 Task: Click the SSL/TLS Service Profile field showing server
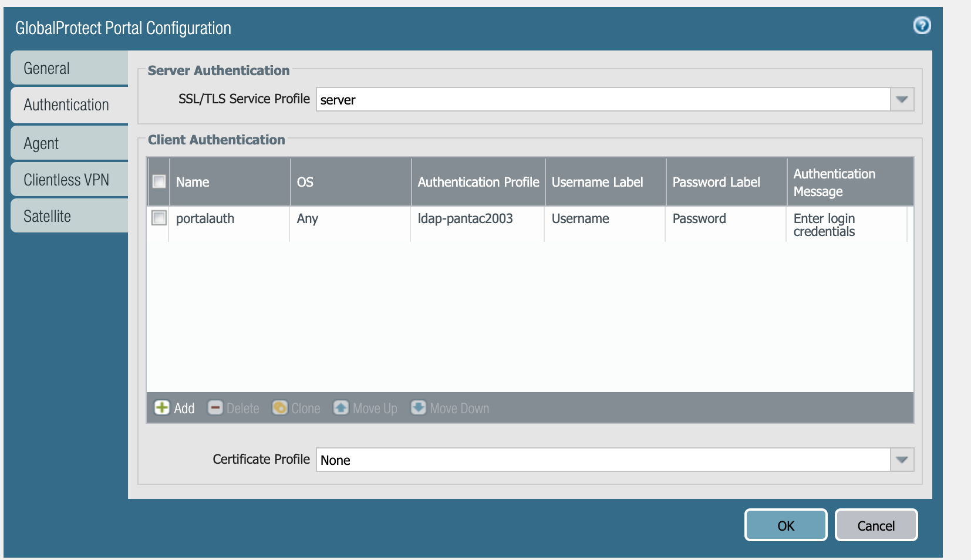(603, 100)
